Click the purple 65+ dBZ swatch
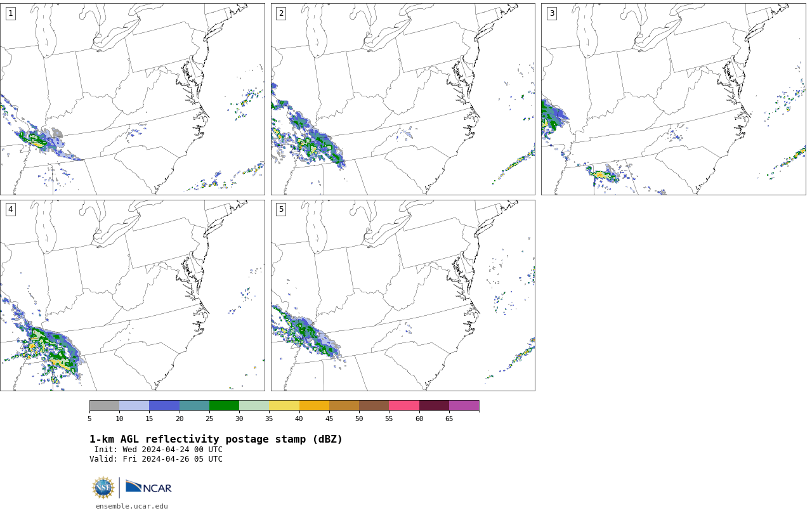Screen dimensions: 812x513 click(464, 406)
